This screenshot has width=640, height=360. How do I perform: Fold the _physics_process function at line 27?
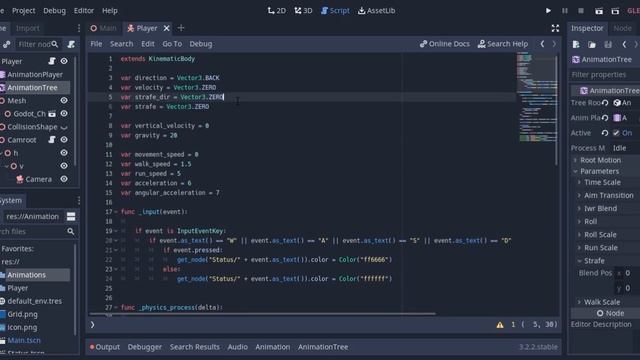click(x=116, y=307)
